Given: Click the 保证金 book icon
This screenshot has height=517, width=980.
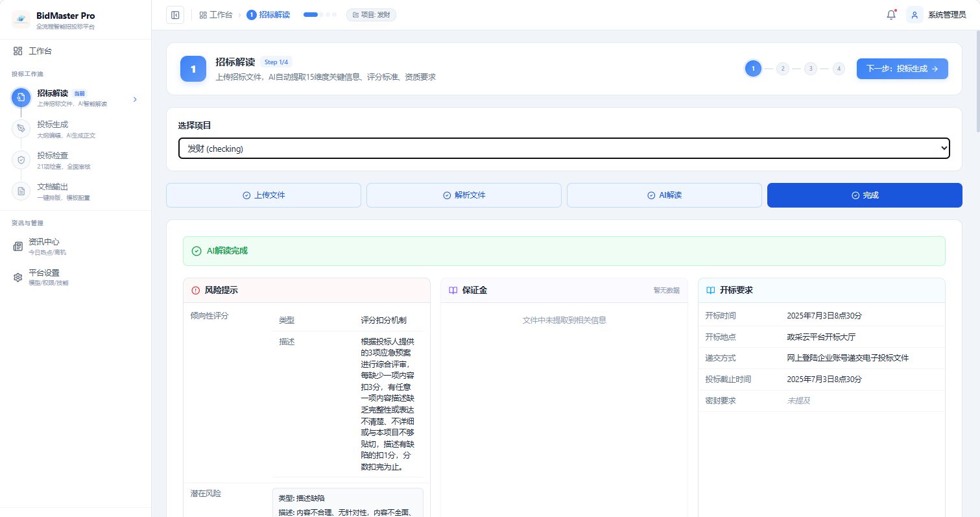Looking at the screenshot, I should [x=453, y=291].
